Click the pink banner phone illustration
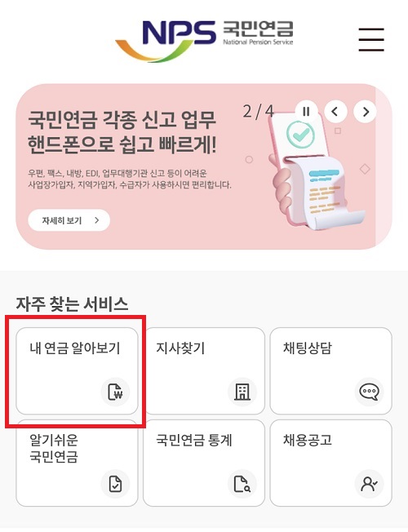The height and width of the screenshot is (532, 408). (314, 171)
